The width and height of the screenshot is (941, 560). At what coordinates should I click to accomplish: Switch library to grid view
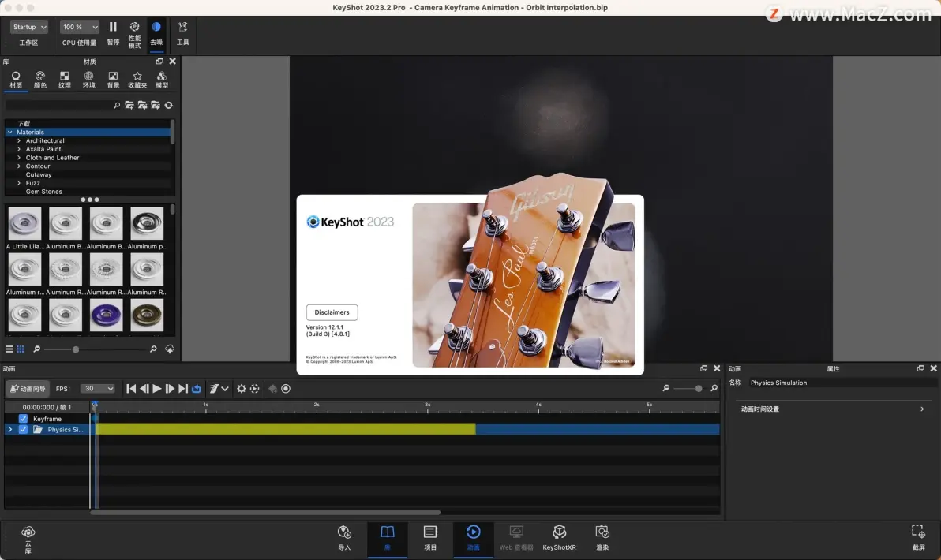[21, 349]
